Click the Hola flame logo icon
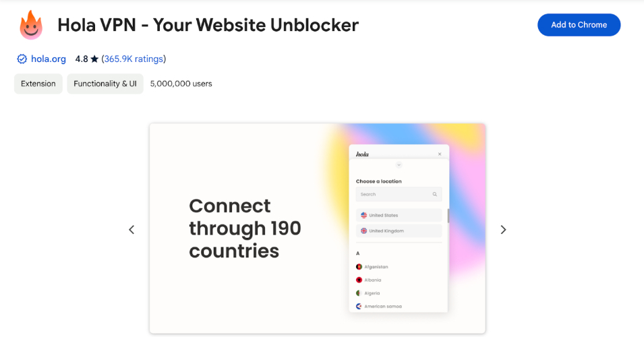The width and height of the screenshot is (644, 337). tap(31, 25)
